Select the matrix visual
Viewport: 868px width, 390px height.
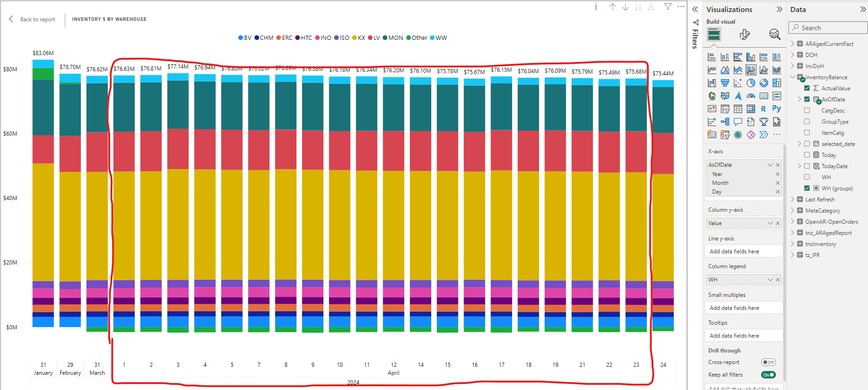(x=751, y=109)
